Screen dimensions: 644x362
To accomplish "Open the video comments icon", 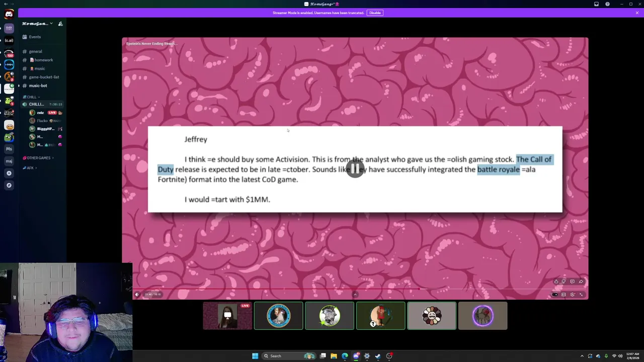I will [x=572, y=282].
